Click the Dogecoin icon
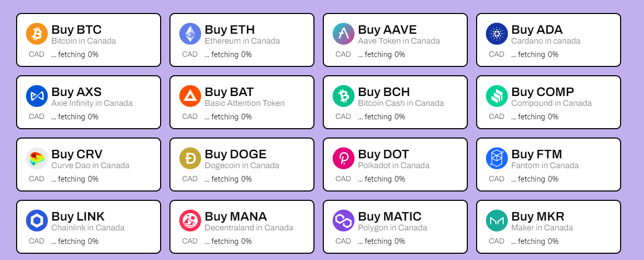 click(190, 158)
